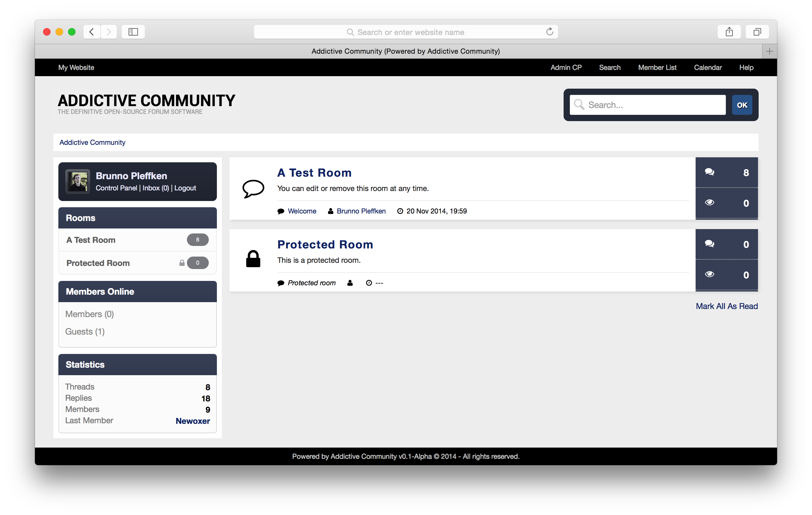Open the Member List page

(x=657, y=67)
